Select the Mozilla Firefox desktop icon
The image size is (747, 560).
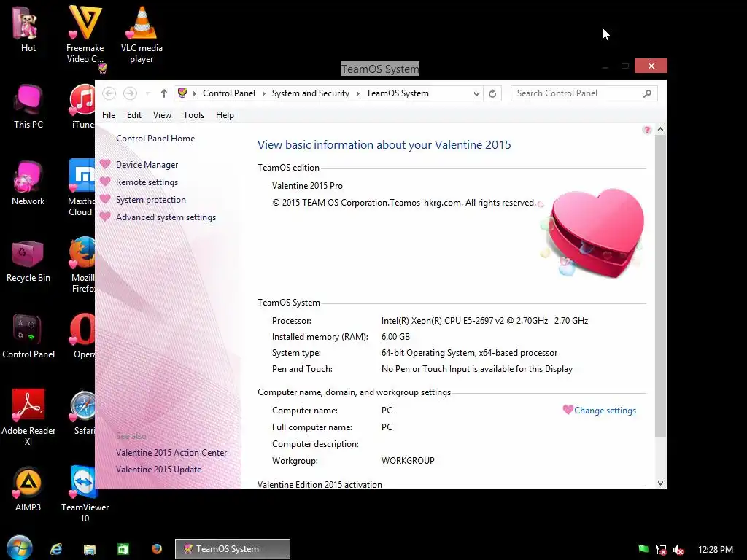coord(83,265)
